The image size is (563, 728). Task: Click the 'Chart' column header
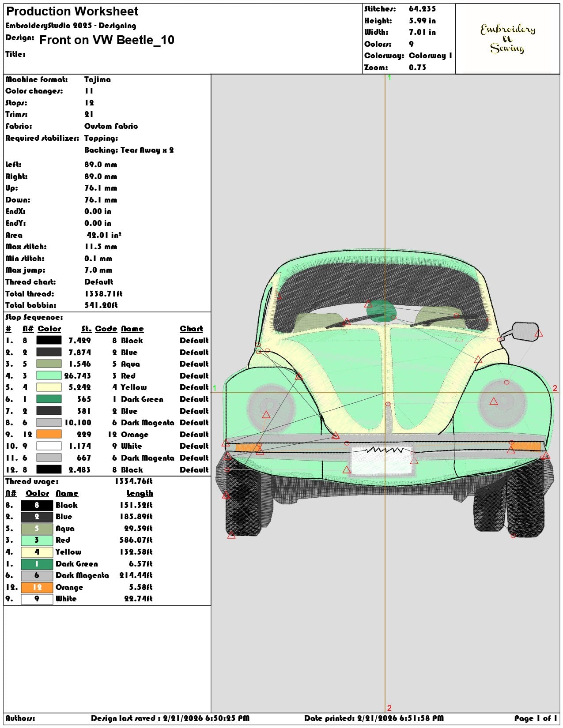tap(191, 329)
